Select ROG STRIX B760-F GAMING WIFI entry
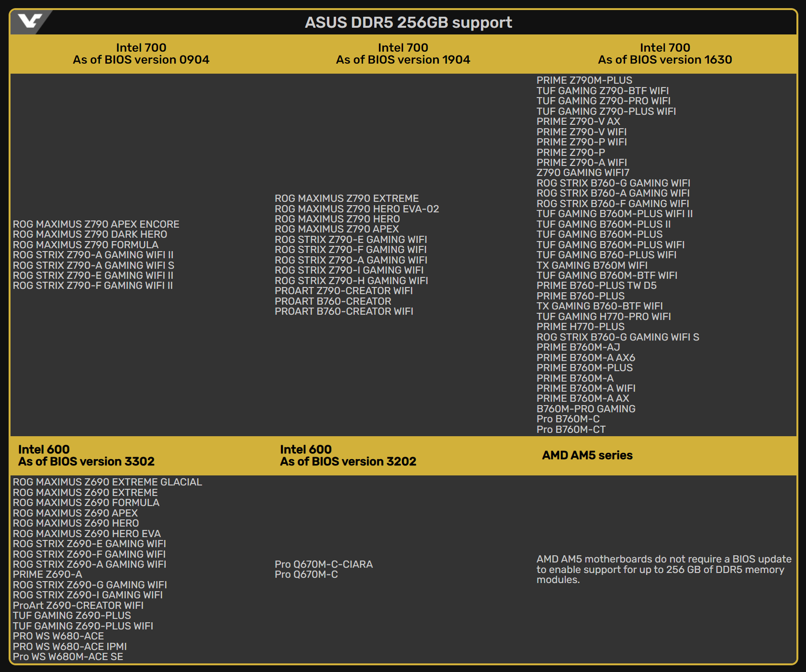The image size is (806, 672). tap(613, 204)
